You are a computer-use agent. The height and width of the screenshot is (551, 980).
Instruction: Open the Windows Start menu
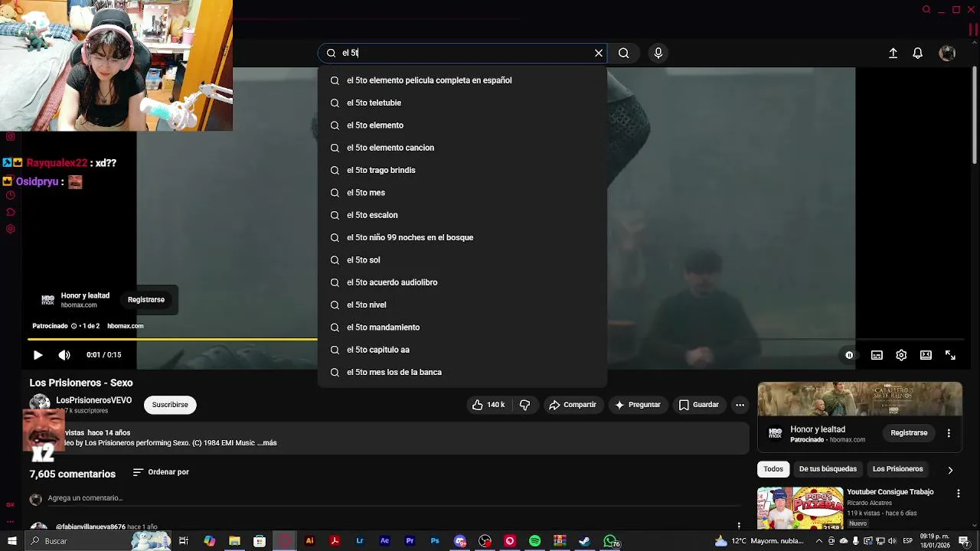(12, 541)
